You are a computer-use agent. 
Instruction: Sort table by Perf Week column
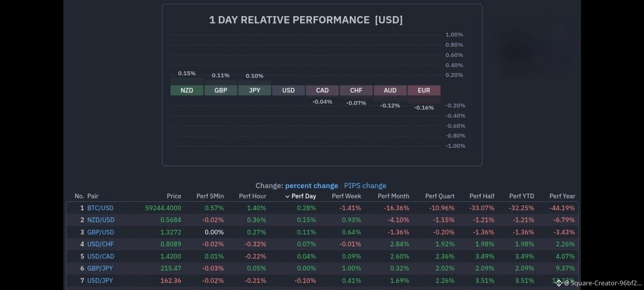(x=346, y=196)
